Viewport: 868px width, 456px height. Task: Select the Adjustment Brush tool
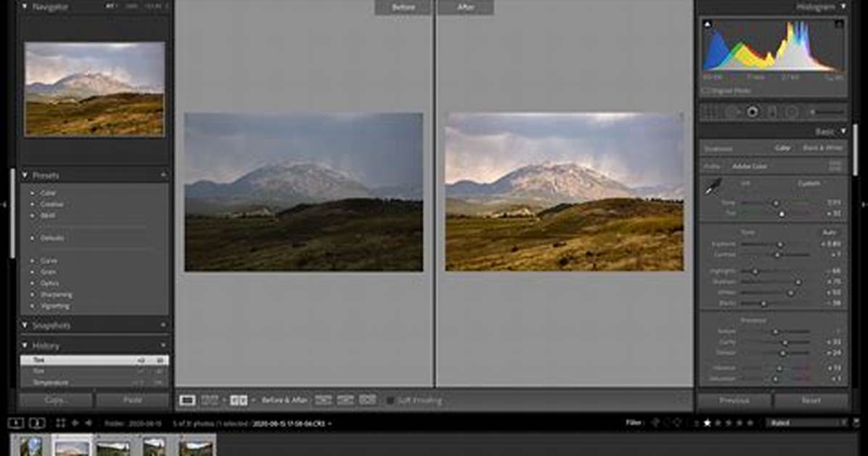click(x=826, y=113)
